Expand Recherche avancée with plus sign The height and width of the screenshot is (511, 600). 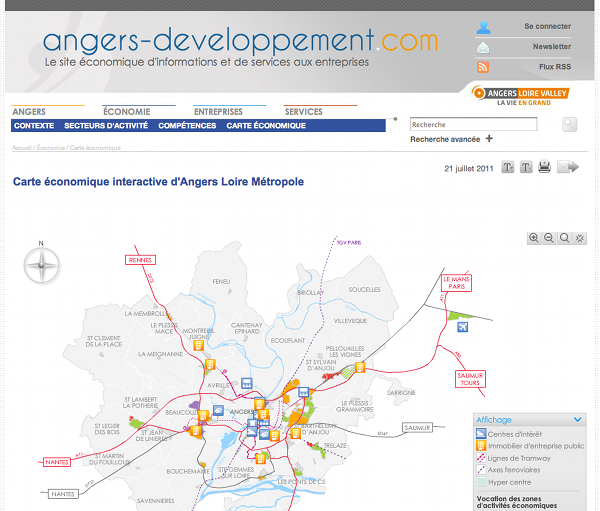pos(489,139)
